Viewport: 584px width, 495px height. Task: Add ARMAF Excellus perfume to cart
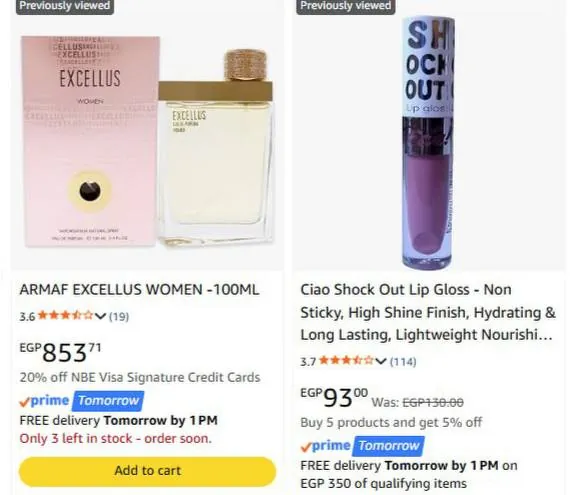click(x=147, y=471)
